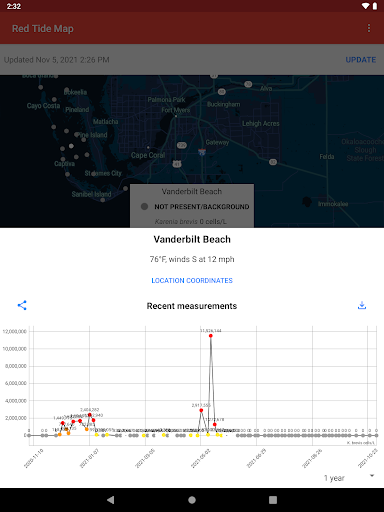Screen dimensions: 384x512
Task: Click the UPDATE button
Action: (361, 60)
